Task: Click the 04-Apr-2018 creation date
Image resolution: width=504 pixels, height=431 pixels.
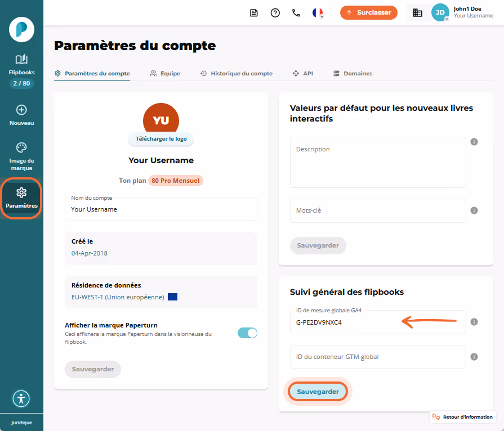Action: click(x=90, y=253)
